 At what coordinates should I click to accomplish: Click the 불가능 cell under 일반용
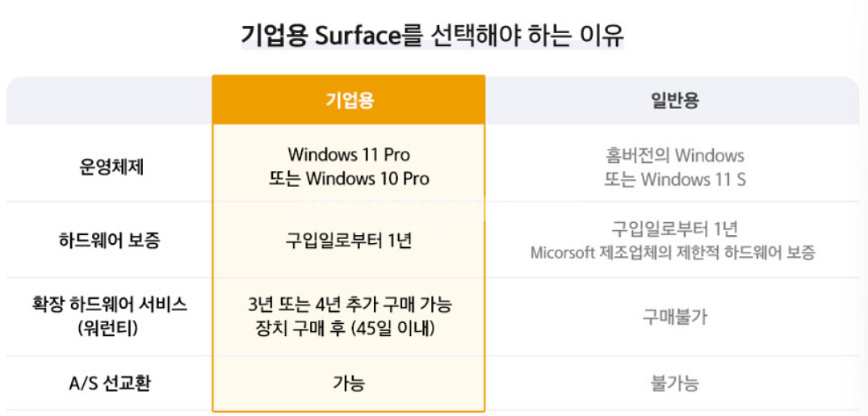coord(674,384)
